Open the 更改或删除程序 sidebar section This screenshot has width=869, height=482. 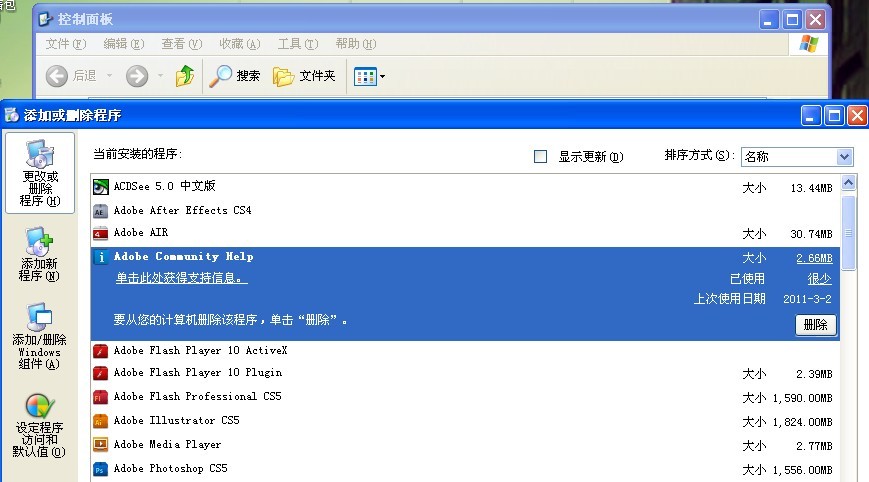[x=40, y=173]
